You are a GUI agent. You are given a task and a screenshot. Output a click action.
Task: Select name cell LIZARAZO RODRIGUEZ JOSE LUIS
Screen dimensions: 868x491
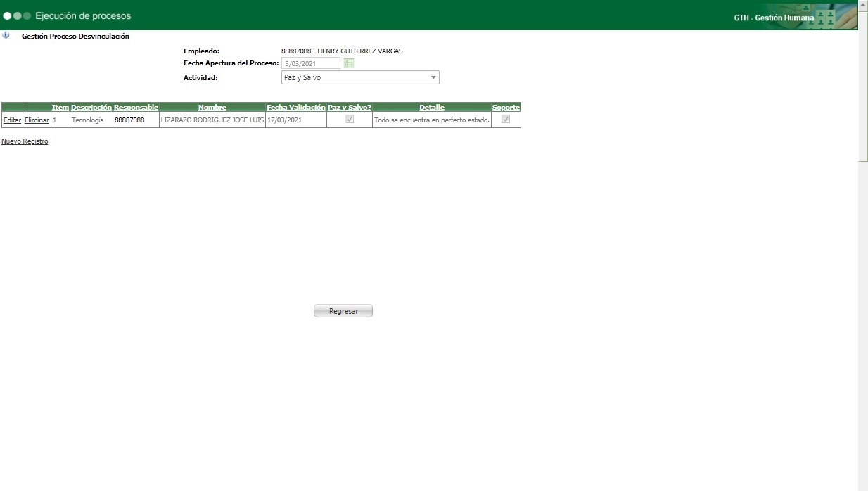tap(212, 120)
